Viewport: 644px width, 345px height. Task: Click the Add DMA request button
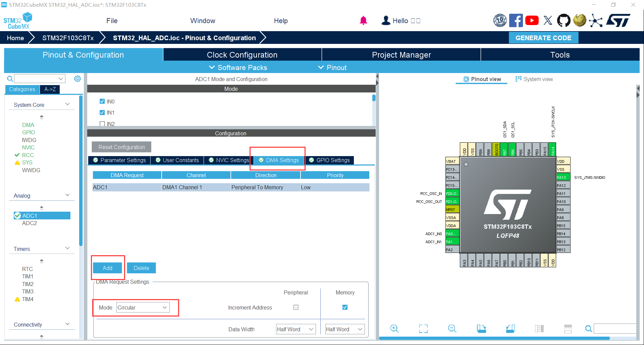pyautogui.click(x=108, y=268)
